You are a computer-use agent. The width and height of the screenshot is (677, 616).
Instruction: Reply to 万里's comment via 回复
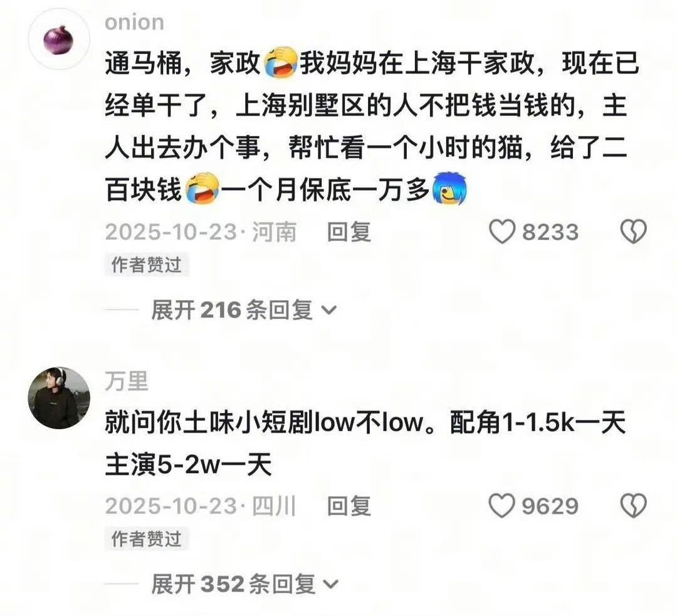coord(349,506)
